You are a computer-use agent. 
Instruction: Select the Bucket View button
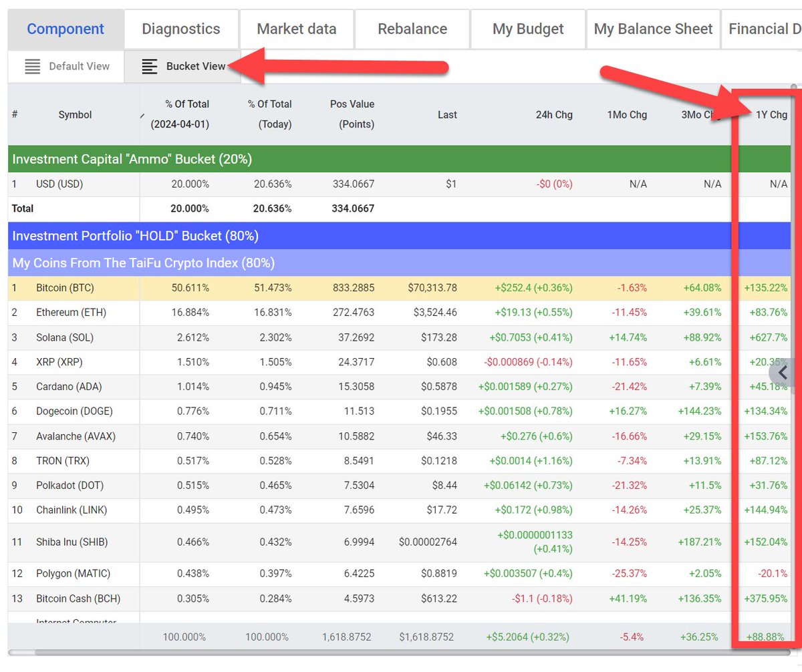[x=182, y=66]
